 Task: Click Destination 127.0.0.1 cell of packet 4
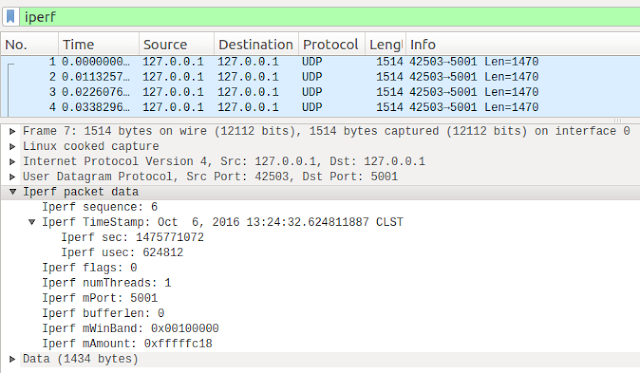click(248, 107)
